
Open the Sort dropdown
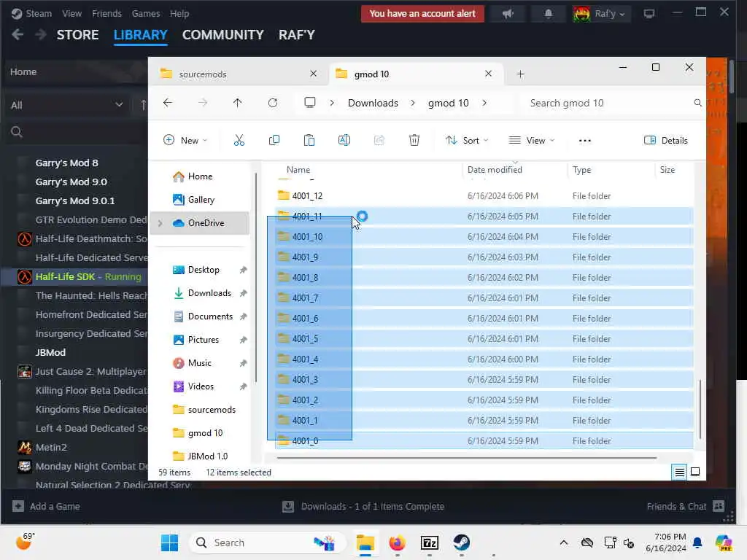(x=467, y=141)
